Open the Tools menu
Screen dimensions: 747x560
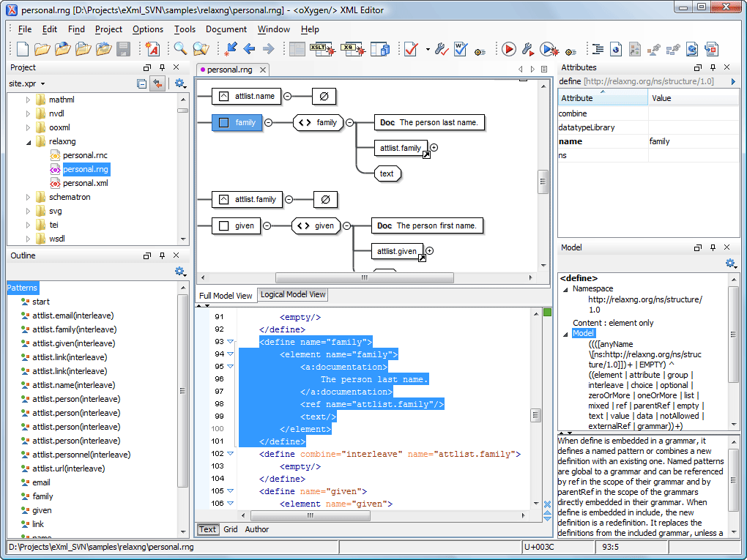click(x=185, y=29)
